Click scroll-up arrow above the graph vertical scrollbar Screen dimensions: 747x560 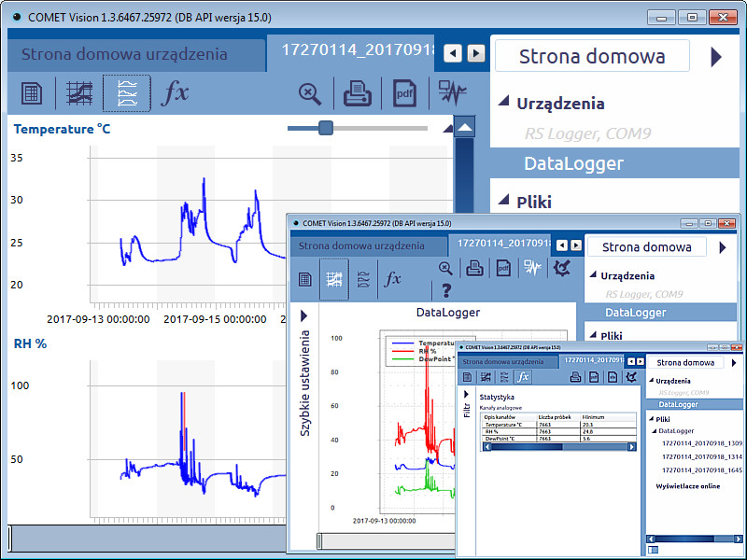pos(464,127)
